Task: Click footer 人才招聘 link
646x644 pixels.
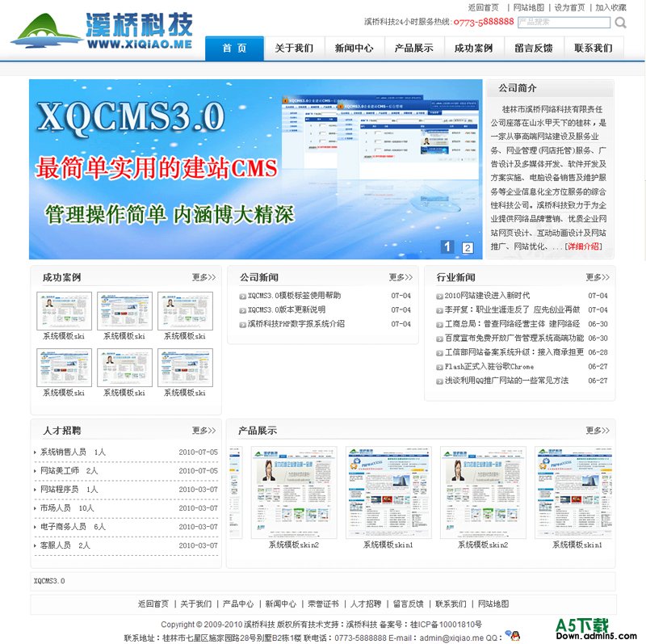Action: click(366, 604)
